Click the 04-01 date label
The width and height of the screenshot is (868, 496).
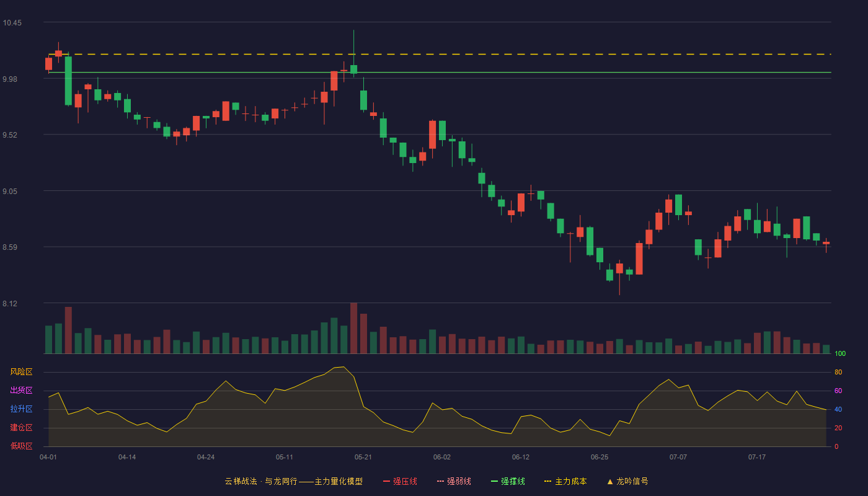click(x=48, y=457)
